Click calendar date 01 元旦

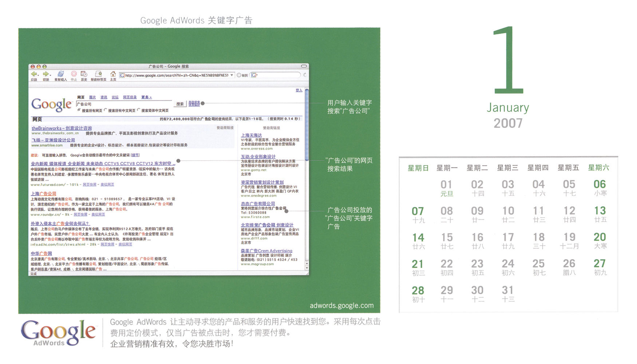pyautogui.click(x=447, y=188)
